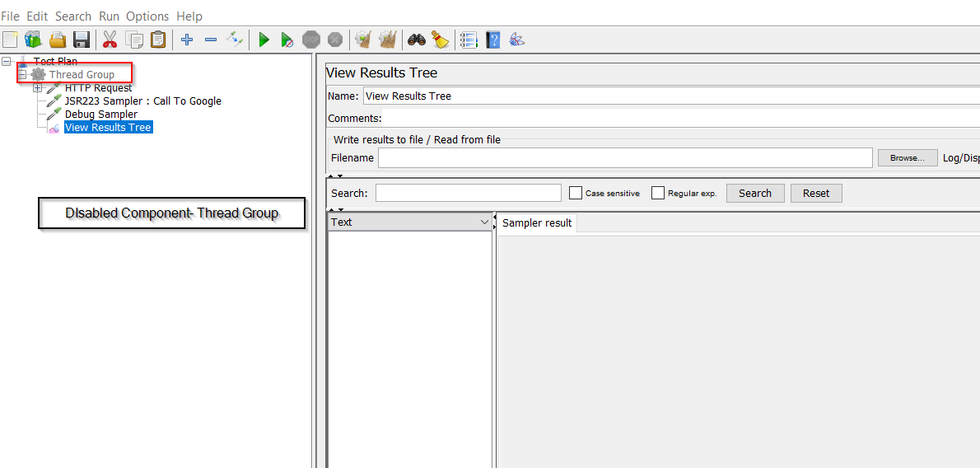Click the rightmost toolbar icon after Help
Image resolution: width=980 pixels, height=468 pixels.
(517, 40)
